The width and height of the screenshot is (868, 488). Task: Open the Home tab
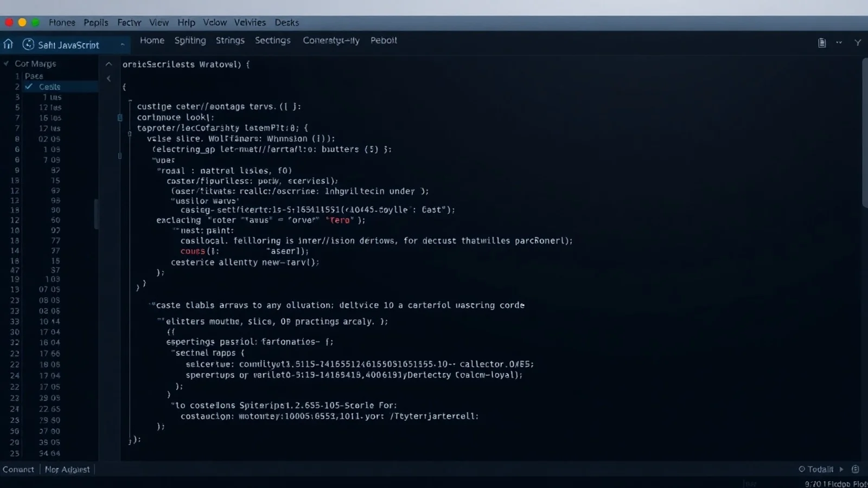[x=152, y=40]
